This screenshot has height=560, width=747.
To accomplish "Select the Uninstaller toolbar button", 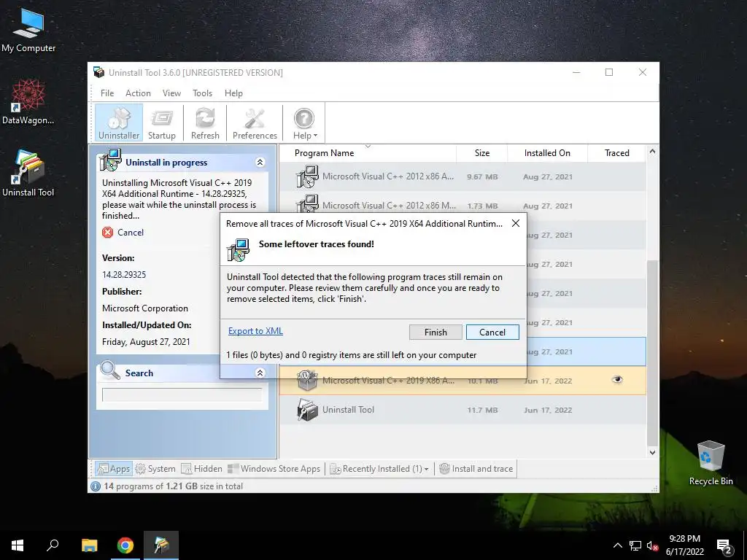I will click(x=119, y=122).
